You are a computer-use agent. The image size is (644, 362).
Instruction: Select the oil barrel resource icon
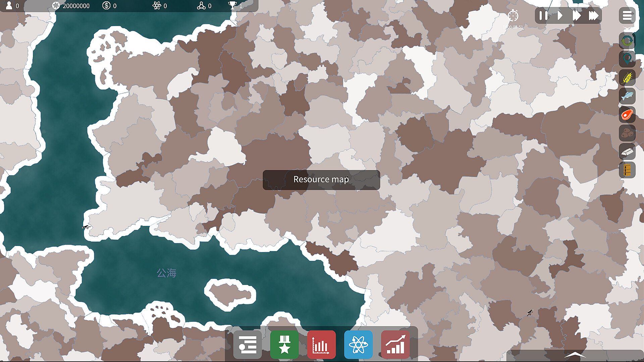pos(627,170)
